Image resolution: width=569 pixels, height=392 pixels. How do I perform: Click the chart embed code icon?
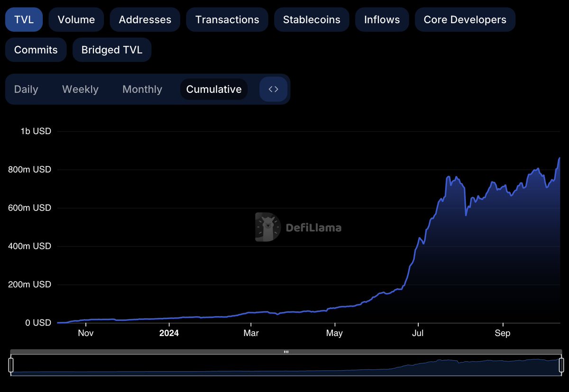273,89
